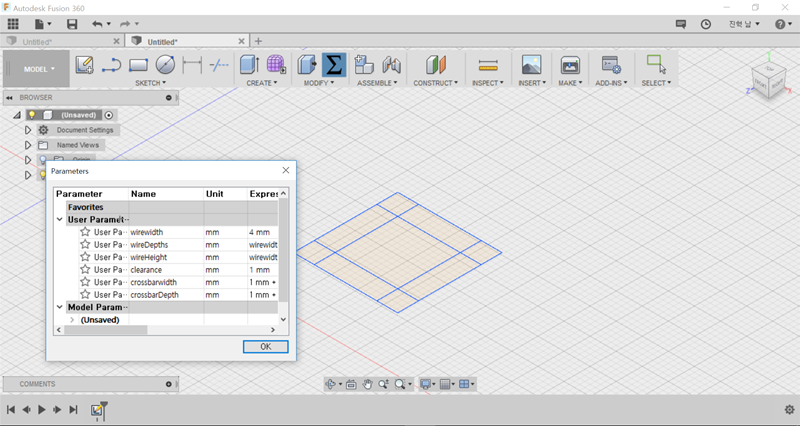
Task: Click the Change Parameters sigma icon
Action: point(334,65)
